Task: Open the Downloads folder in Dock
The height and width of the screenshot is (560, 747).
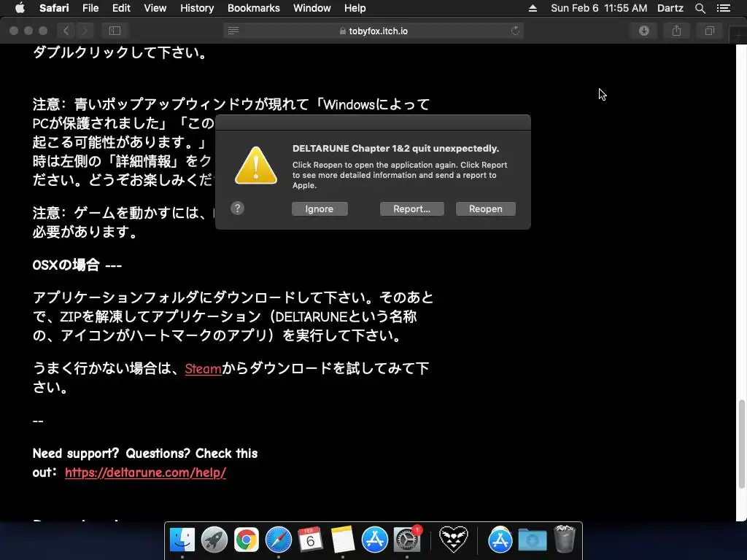Action: [x=532, y=540]
